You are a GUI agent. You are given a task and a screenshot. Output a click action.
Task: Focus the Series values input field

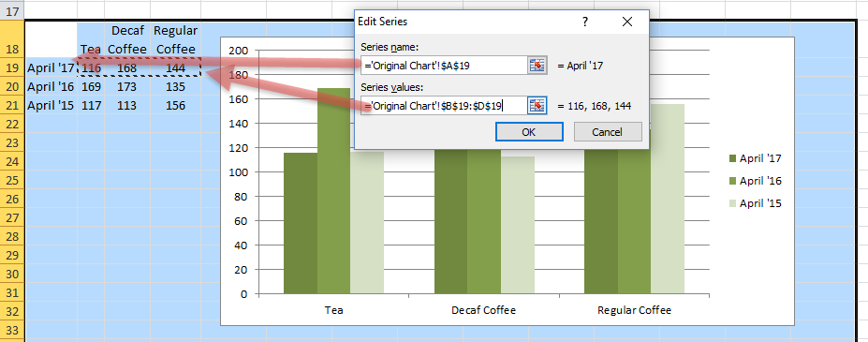444,105
